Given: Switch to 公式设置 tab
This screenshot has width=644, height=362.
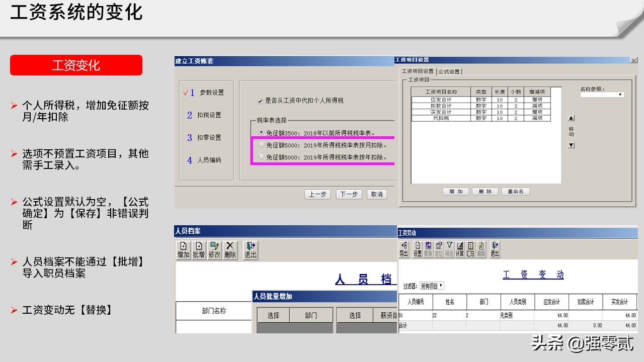Looking at the screenshot, I should tap(449, 71).
